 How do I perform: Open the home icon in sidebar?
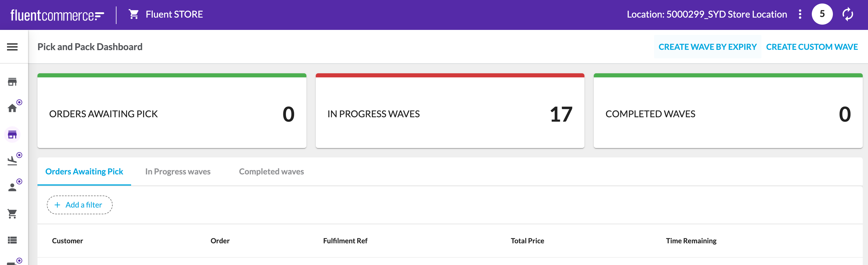[x=12, y=108]
